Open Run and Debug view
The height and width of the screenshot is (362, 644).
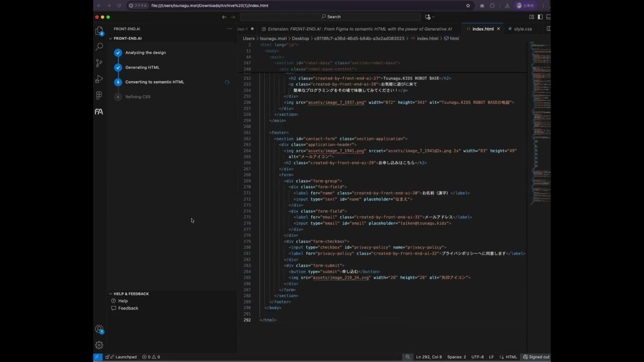[x=99, y=79]
